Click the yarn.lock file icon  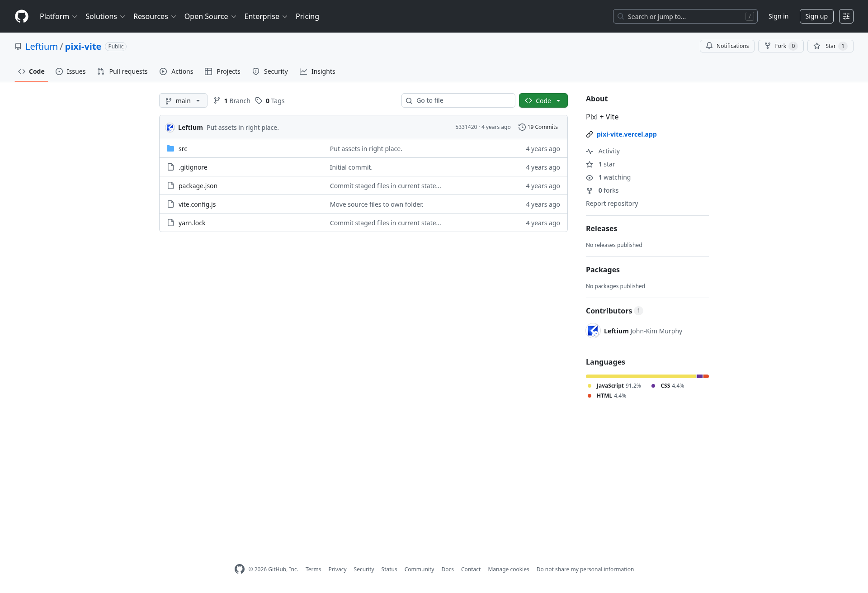(170, 223)
